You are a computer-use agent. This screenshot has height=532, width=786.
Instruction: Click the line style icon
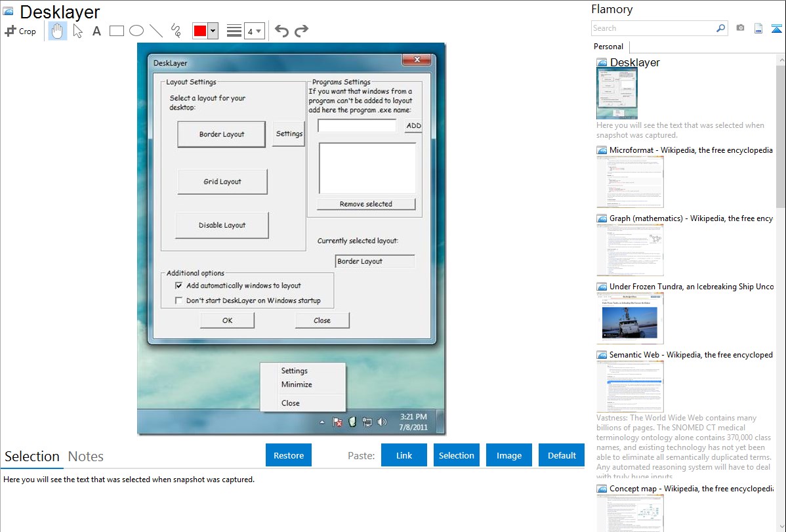[x=234, y=31]
